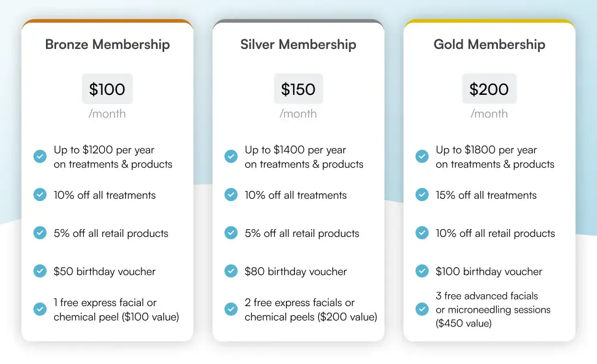Click checkmark beside Gold 3 free advanced facials
Viewport: 597px width, 364px height.
point(422,309)
